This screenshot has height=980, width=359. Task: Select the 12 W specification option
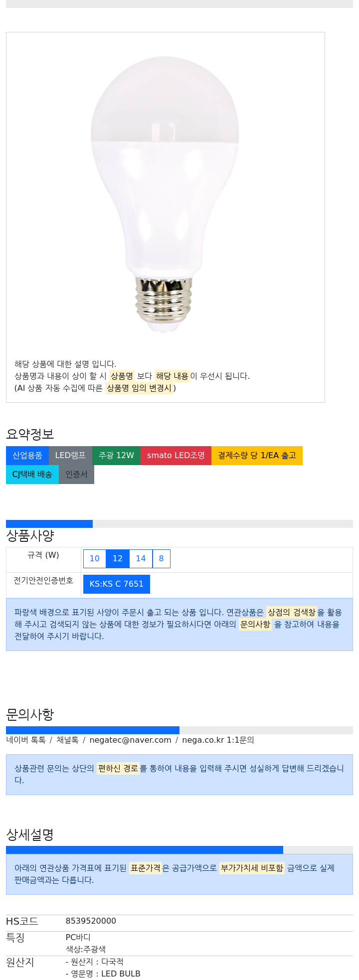(118, 559)
